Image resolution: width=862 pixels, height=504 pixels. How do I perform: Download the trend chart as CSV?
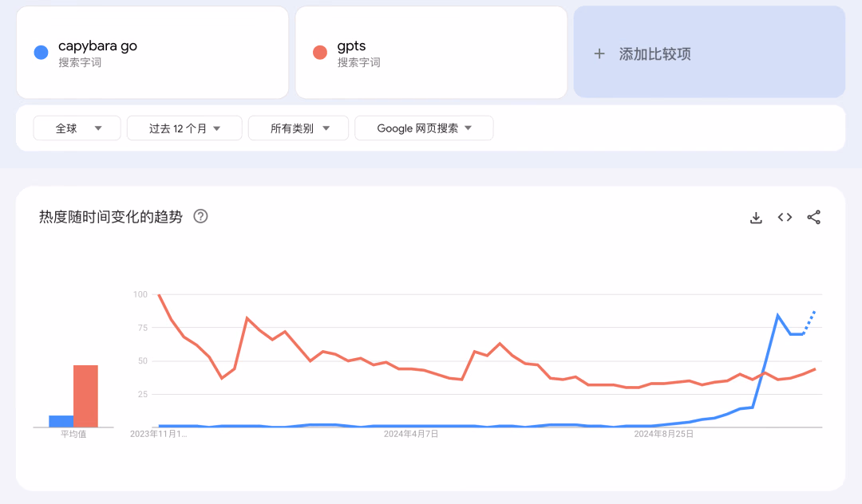[756, 218]
